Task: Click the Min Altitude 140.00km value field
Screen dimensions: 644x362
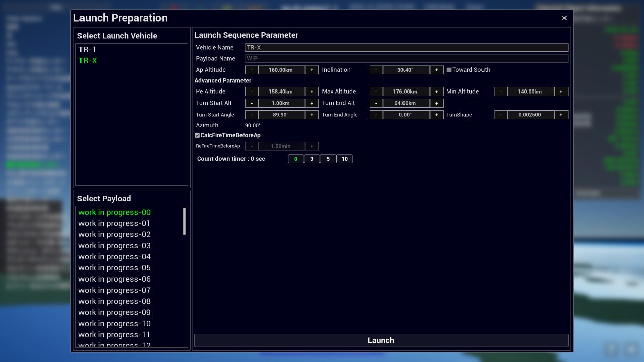Action: click(531, 92)
